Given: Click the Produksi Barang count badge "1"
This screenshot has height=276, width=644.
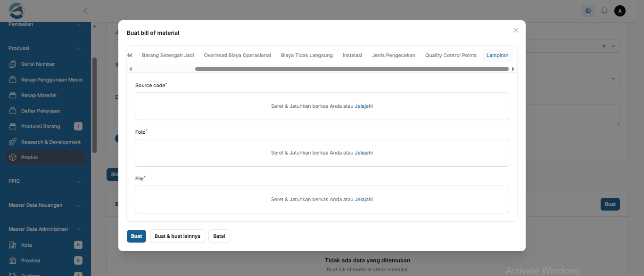Looking at the screenshot, I should click(78, 126).
